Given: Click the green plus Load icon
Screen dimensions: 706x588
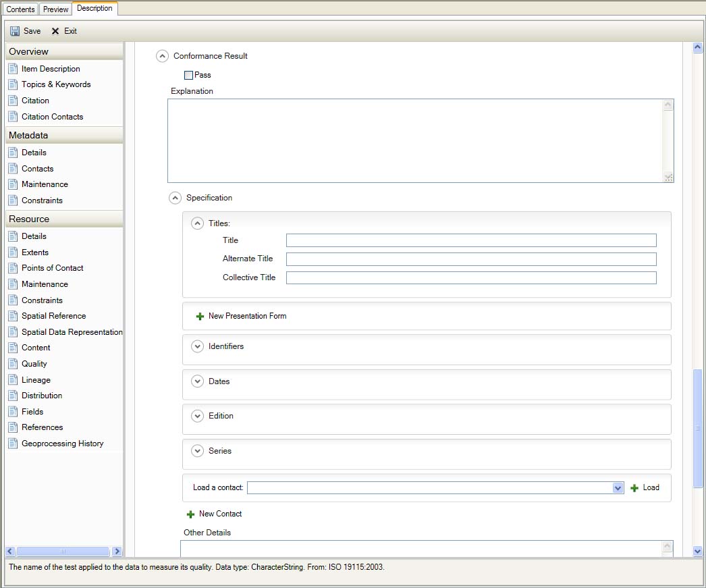Looking at the screenshot, I should (x=634, y=488).
